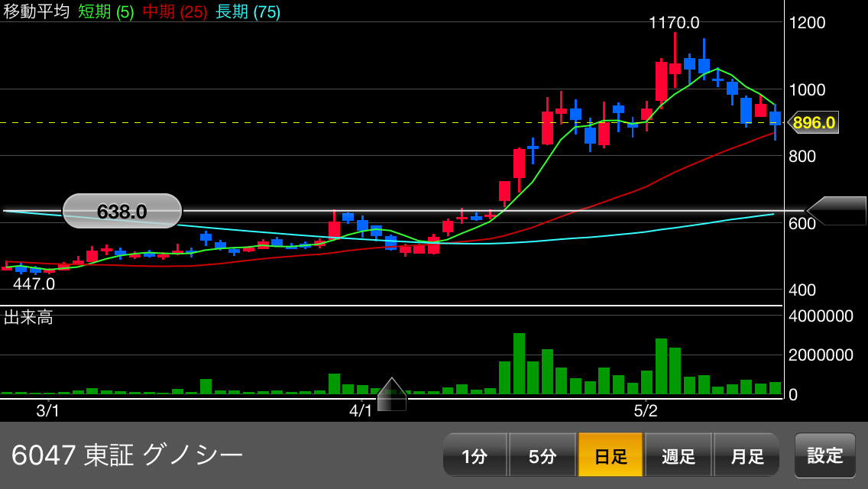Screen dimensions: 868x489
Task: Tap the triangular date cursor handle below chart
Action: pyautogui.click(x=391, y=395)
